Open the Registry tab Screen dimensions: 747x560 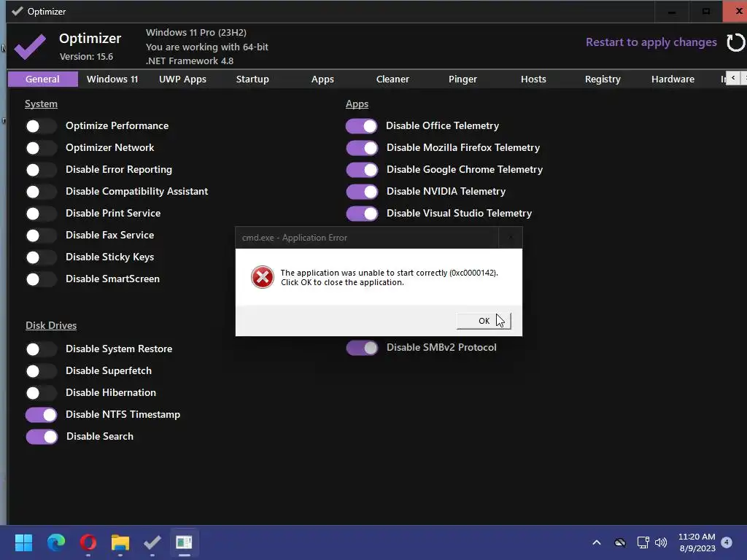tap(603, 79)
